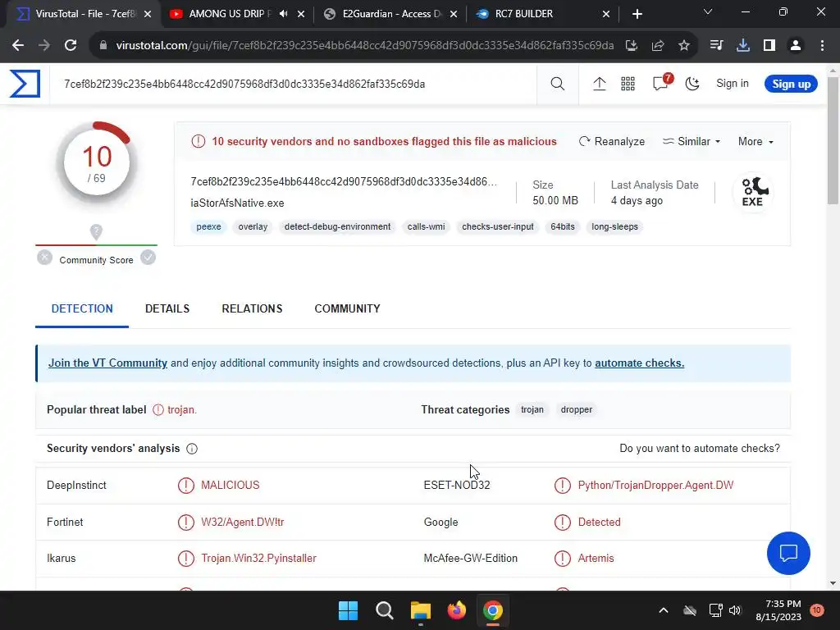Viewport: 840px width, 630px height.
Task: Open the media control icon in Chrome toolbar
Action: [717, 46]
